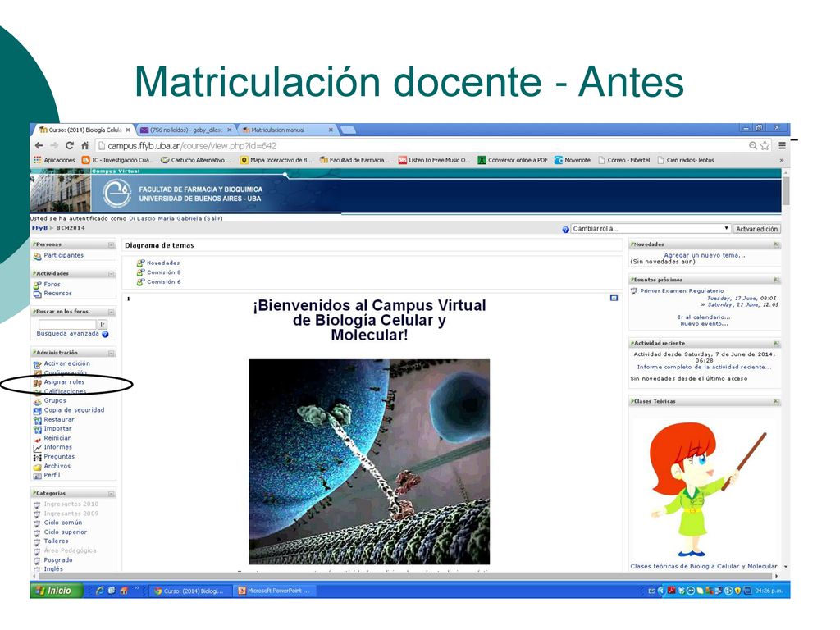
Task: Click the Movenote bookmark icon
Action: tap(558, 160)
